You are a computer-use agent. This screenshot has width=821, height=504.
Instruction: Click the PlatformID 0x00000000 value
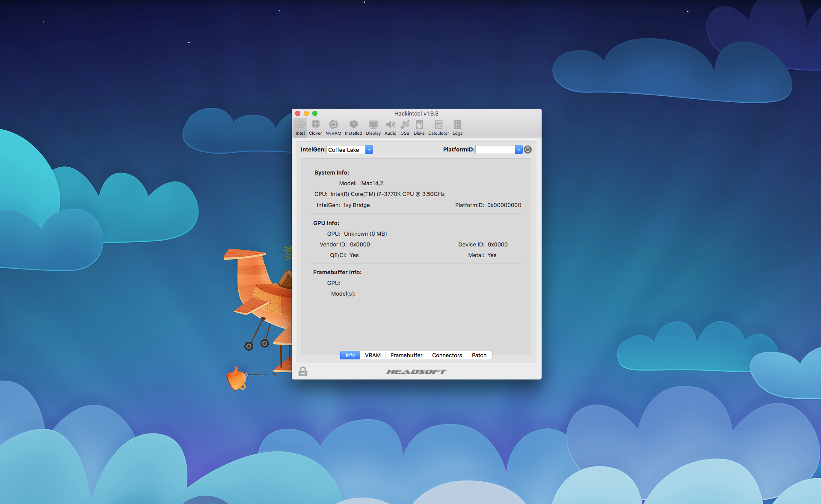504,205
